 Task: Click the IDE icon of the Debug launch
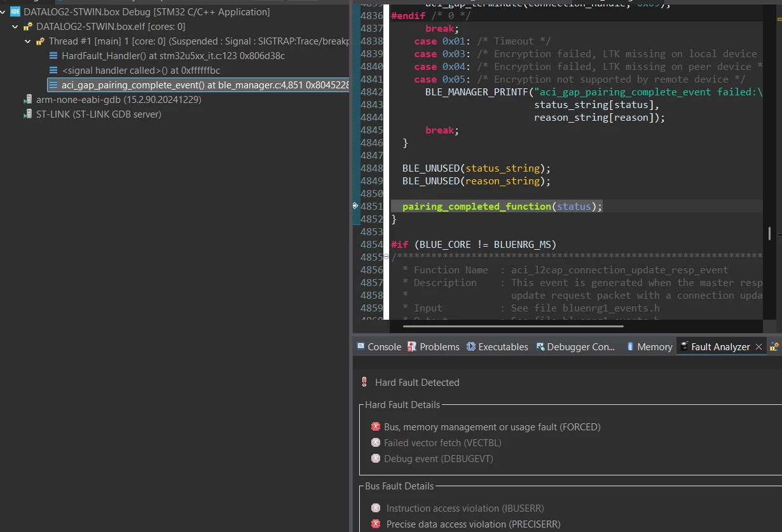click(16, 12)
